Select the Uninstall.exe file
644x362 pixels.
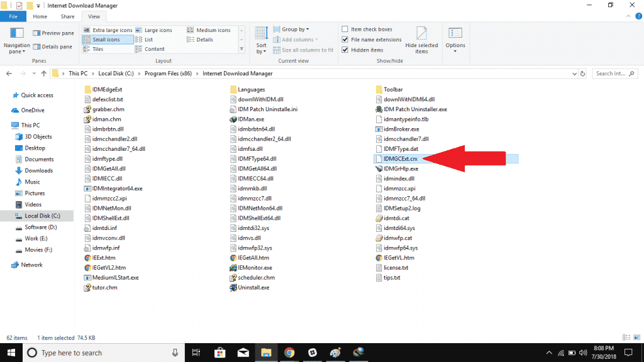point(253,287)
